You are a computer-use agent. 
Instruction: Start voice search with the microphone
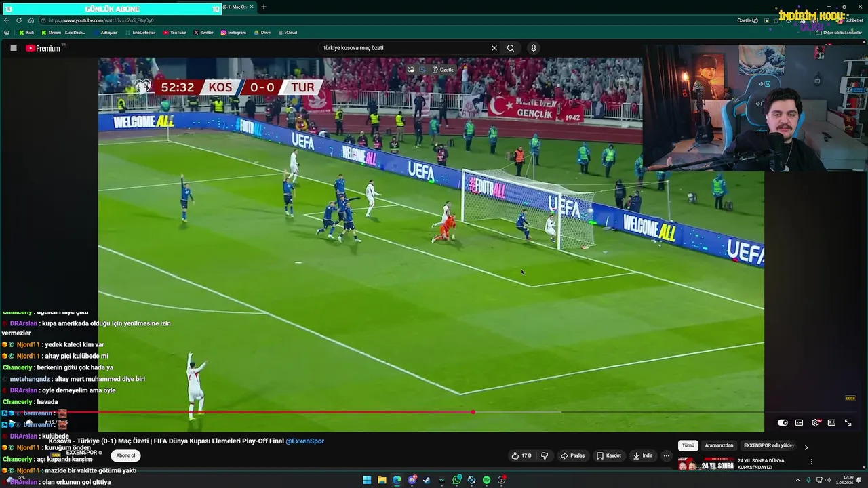pyautogui.click(x=533, y=48)
